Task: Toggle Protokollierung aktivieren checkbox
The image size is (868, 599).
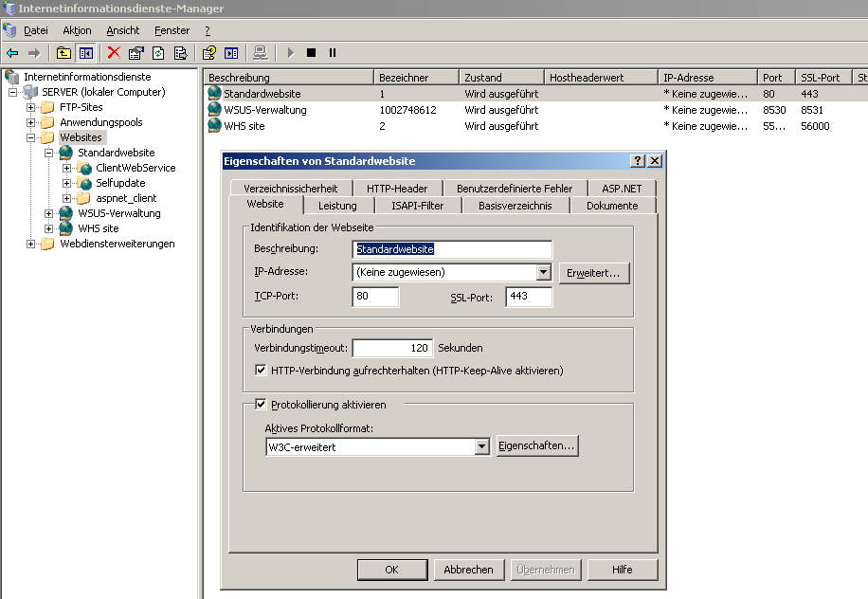Action: pos(262,405)
